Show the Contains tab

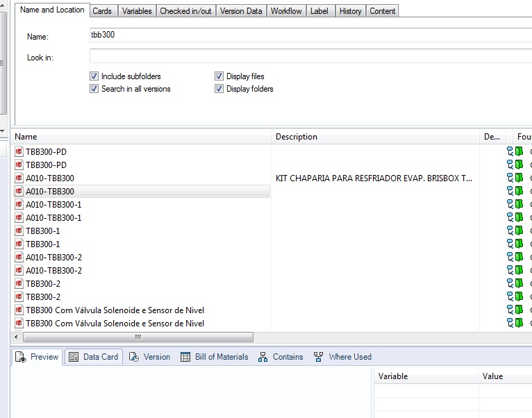[281, 357]
